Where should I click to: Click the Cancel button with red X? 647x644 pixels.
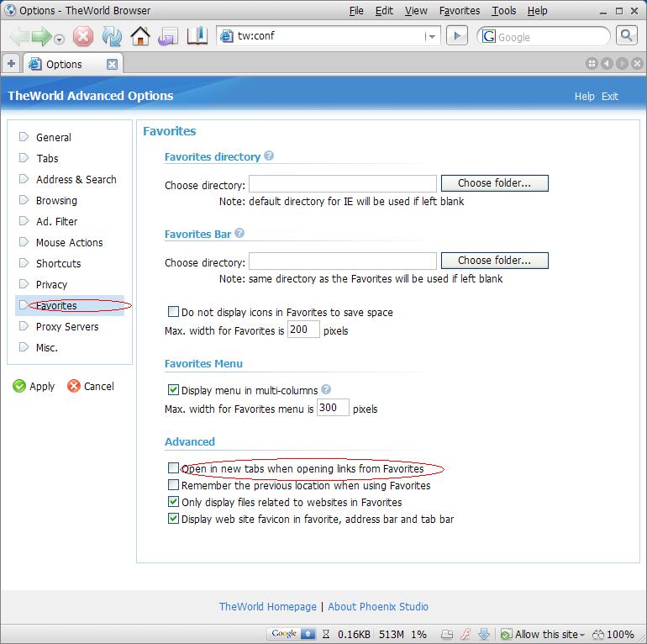pos(91,386)
